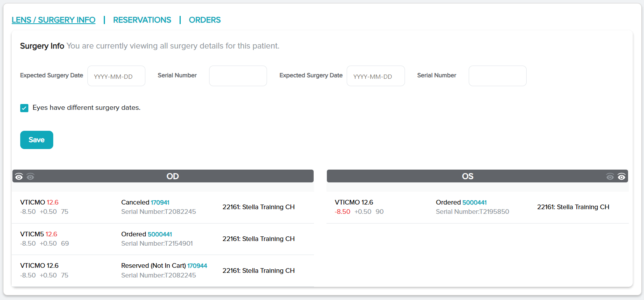This screenshot has width=644, height=300.
Task: Open order link 5000441 in the OD list
Action: click(160, 234)
